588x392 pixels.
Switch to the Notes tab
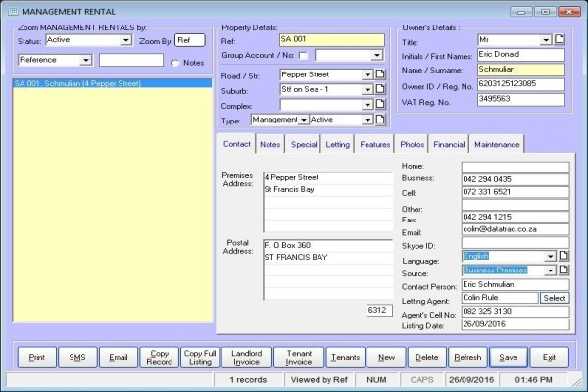pos(270,144)
